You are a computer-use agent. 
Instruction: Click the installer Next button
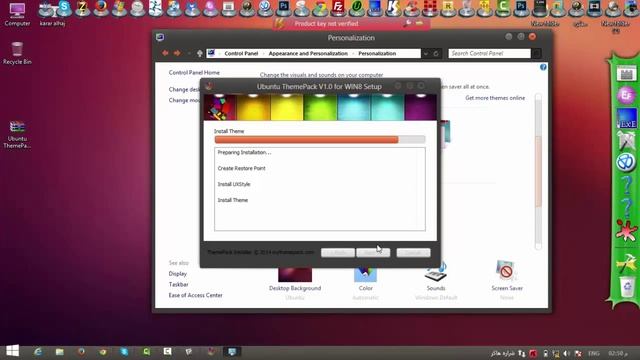[373, 253]
